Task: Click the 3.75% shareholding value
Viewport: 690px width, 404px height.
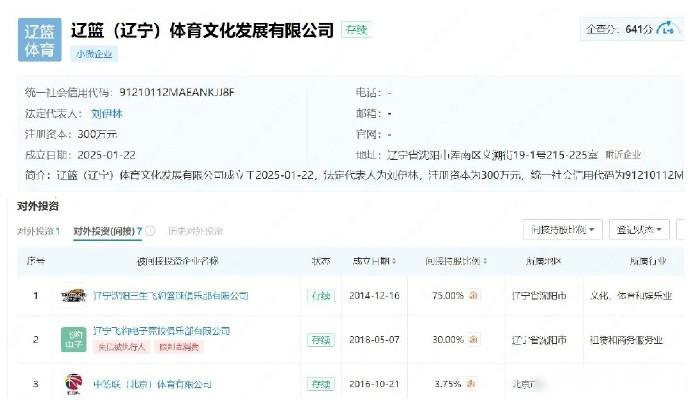Action: pyautogui.click(x=448, y=384)
